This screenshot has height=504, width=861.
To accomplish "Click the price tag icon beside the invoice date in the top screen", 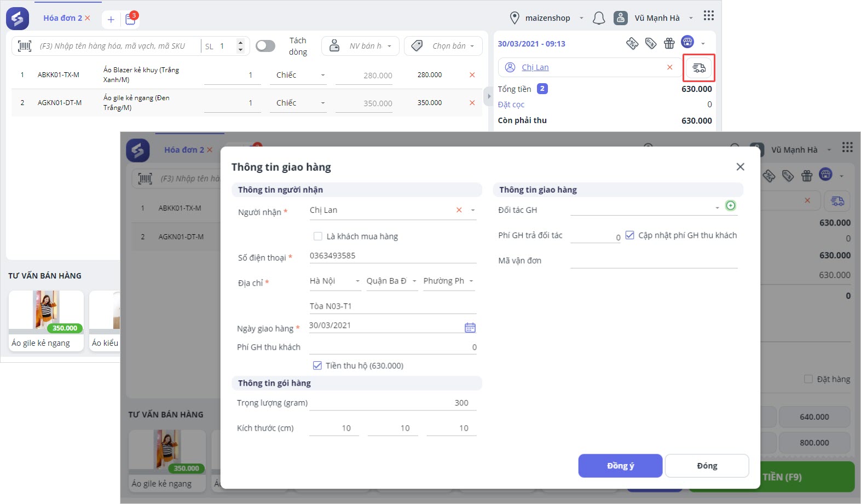I will (651, 43).
